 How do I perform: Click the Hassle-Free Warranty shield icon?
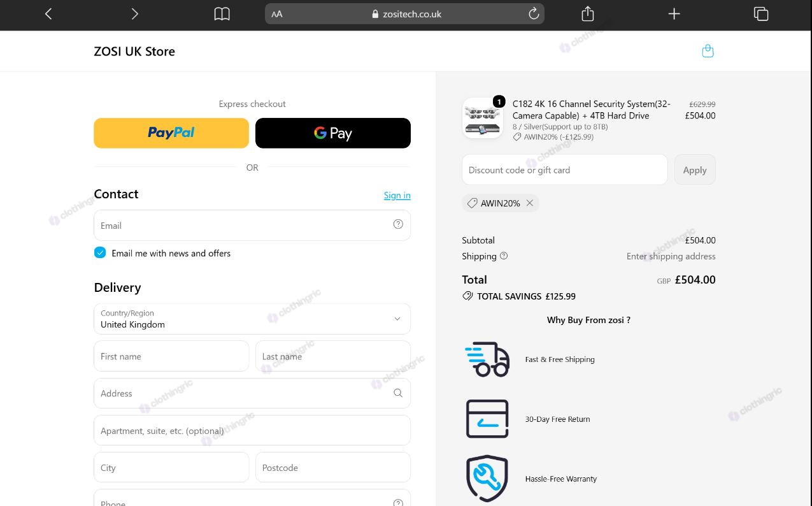point(487,479)
